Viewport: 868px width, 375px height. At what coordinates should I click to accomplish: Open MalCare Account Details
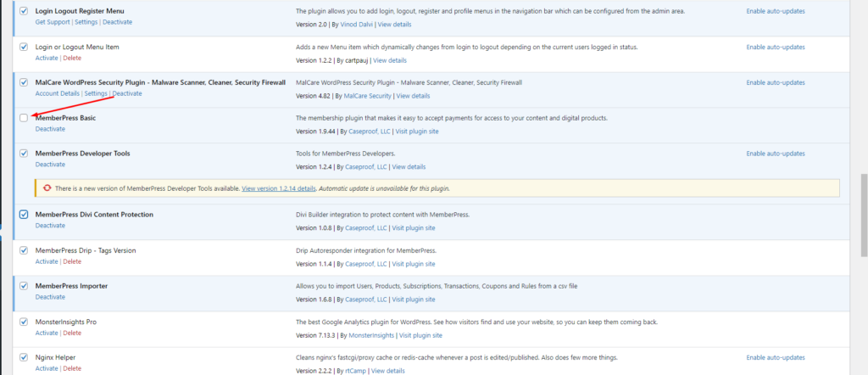58,93
